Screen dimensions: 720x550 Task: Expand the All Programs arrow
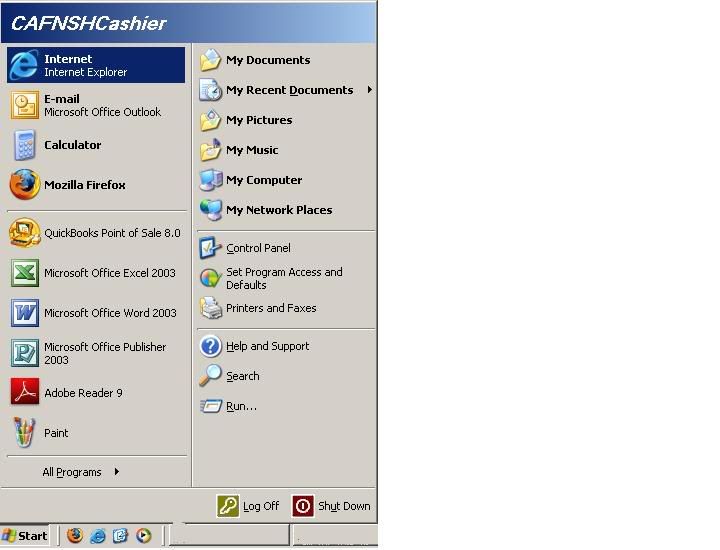[117, 471]
